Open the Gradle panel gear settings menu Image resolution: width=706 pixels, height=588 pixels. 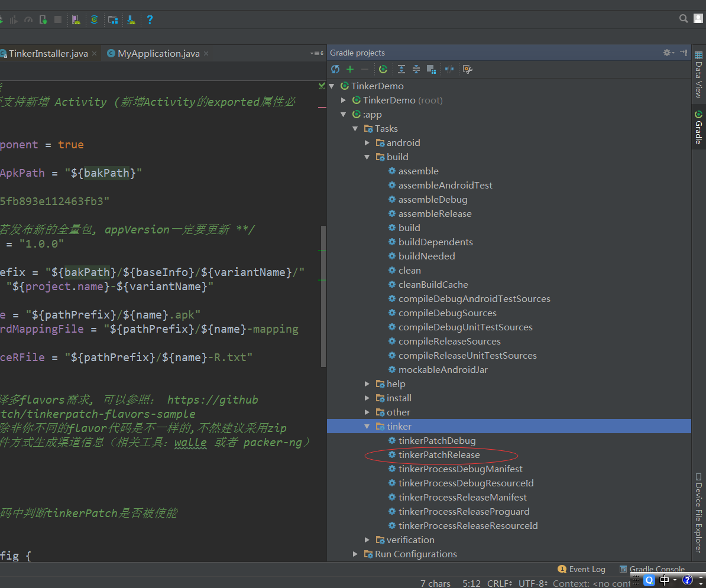(669, 53)
